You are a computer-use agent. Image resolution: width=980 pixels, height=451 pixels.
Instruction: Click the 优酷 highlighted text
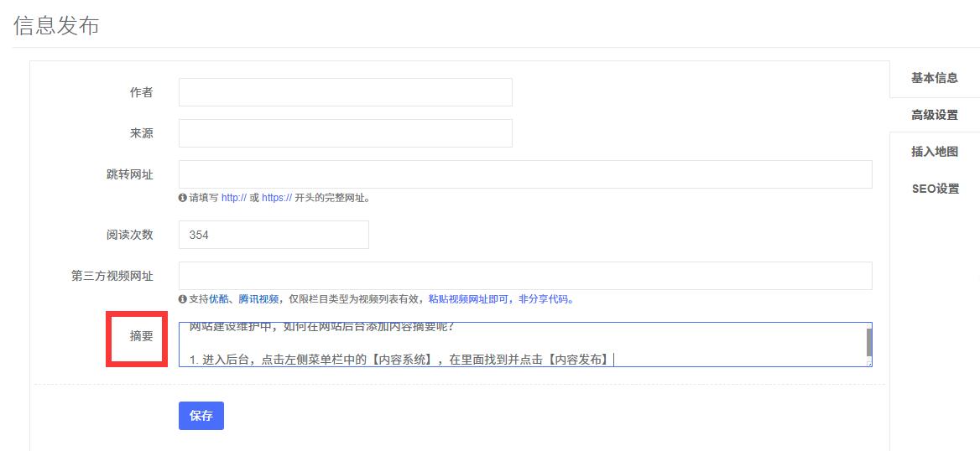tap(219, 299)
